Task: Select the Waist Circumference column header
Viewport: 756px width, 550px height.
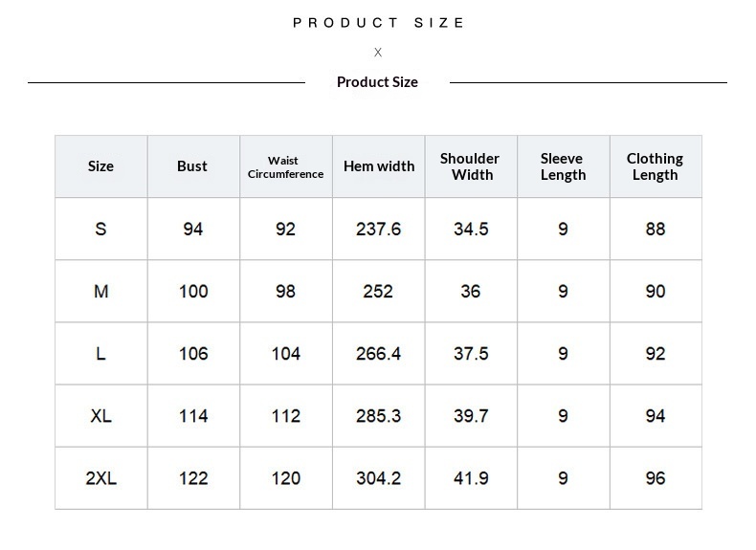Action: [286, 166]
